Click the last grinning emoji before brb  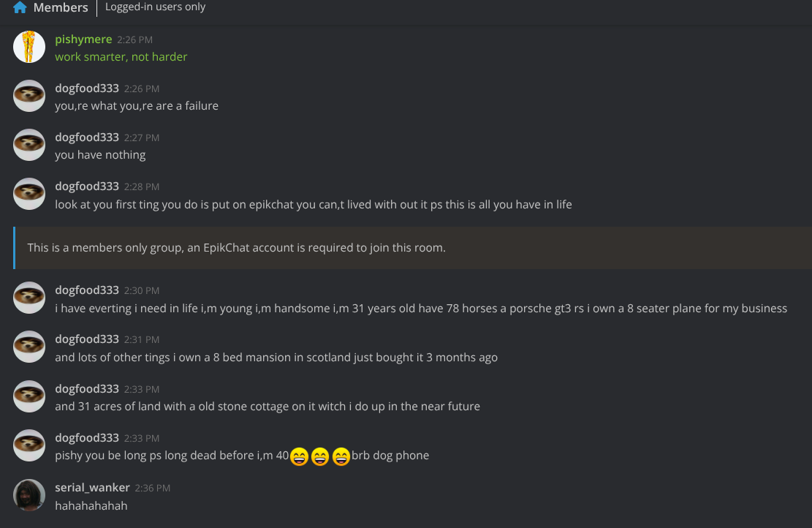click(341, 456)
